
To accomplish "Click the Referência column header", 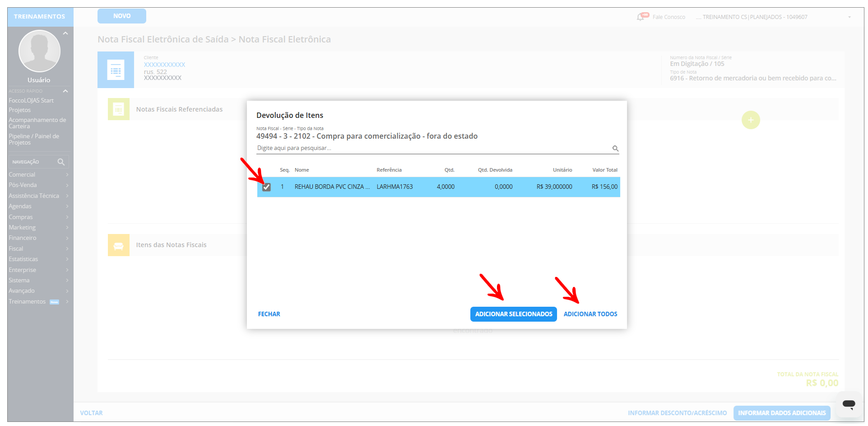I will [x=389, y=170].
